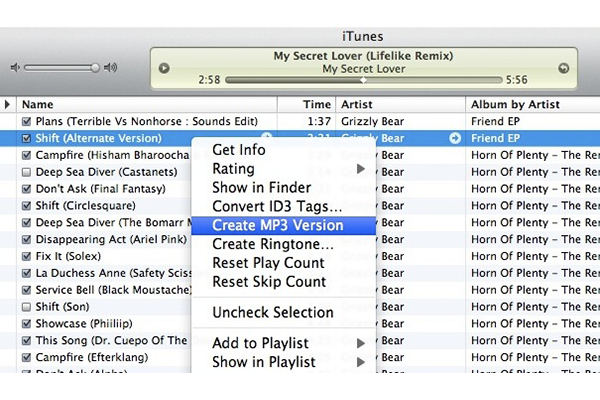Uncheck the Plans (Terrible Vs Nonhorse) song
The image size is (600, 400).
pyautogui.click(x=26, y=121)
